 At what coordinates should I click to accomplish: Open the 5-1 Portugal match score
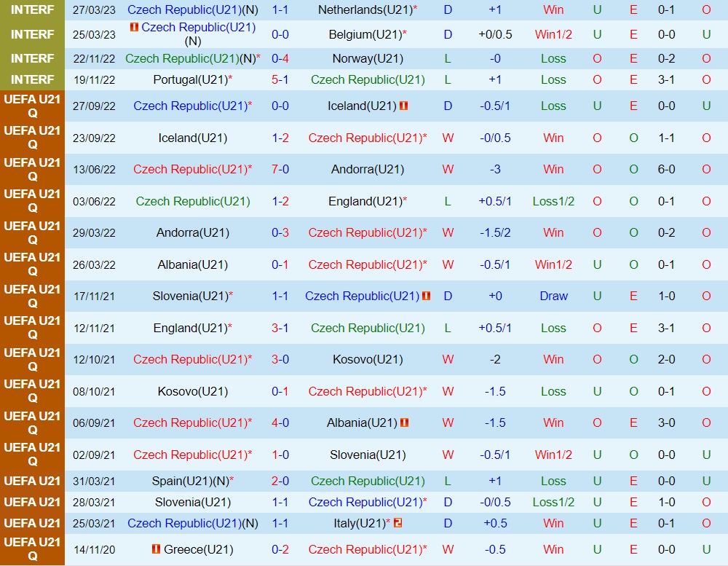(280, 79)
